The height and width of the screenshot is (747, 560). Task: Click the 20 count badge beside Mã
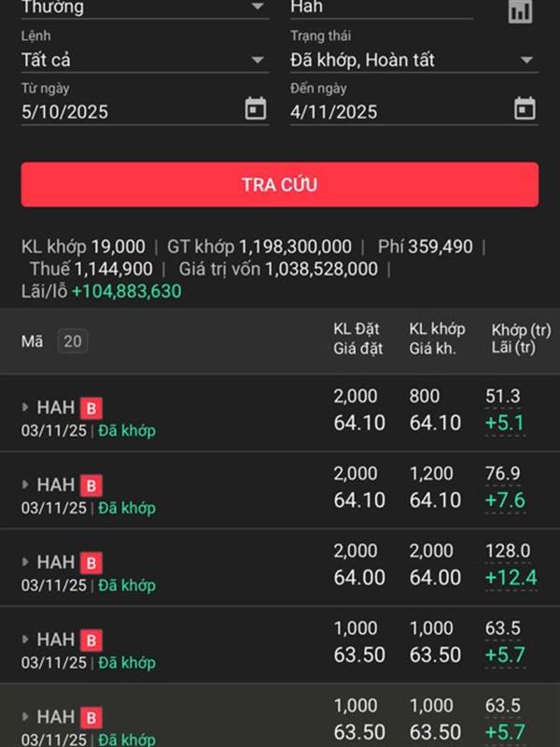point(73,342)
